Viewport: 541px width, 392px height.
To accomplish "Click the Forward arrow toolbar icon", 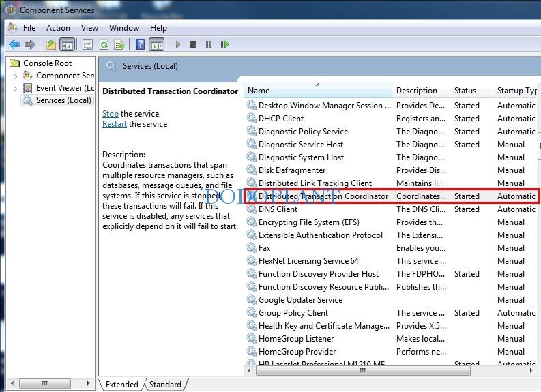I will click(30, 44).
